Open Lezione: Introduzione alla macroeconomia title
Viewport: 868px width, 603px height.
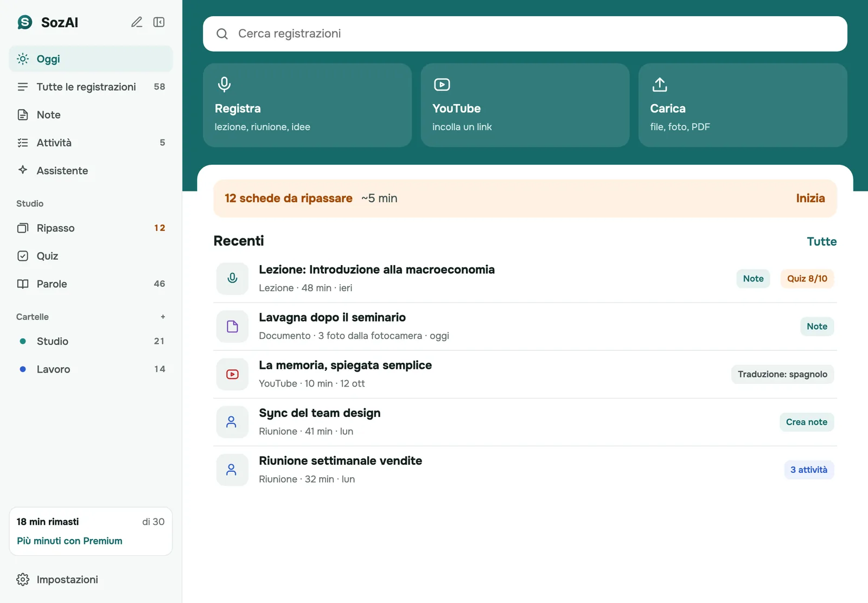pos(376,270)
